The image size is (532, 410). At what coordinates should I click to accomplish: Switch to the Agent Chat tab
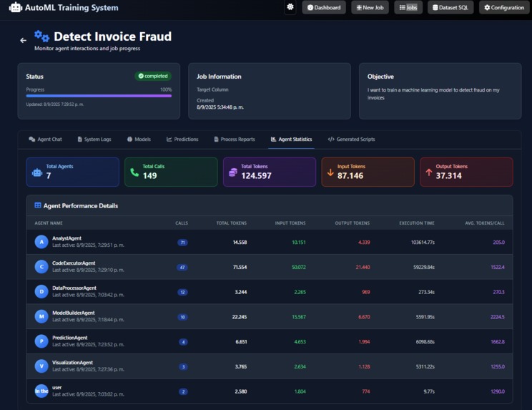[46, 139]
